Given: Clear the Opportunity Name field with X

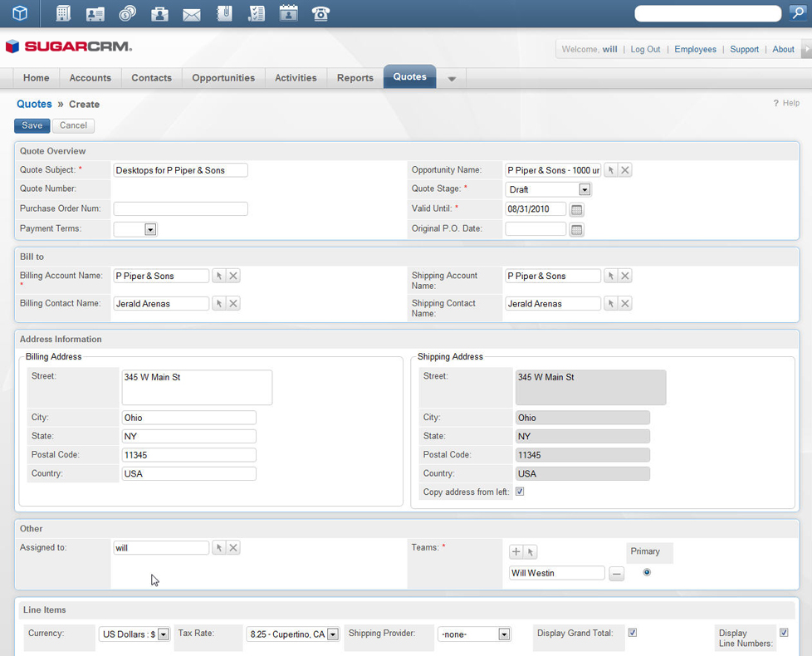Looking at the screenshot, I should coord(625,170).
